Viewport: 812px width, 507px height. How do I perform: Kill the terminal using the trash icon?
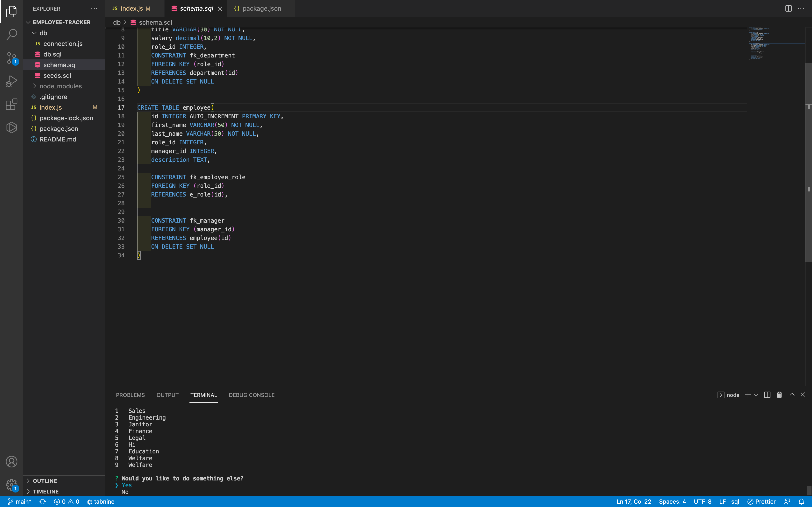(779, 395)
